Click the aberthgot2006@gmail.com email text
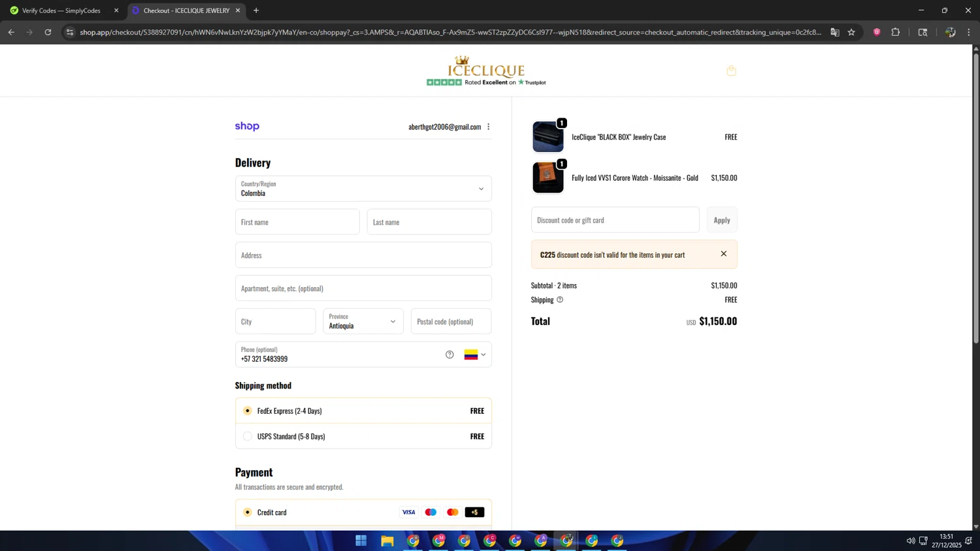 (x=445, y=127)
